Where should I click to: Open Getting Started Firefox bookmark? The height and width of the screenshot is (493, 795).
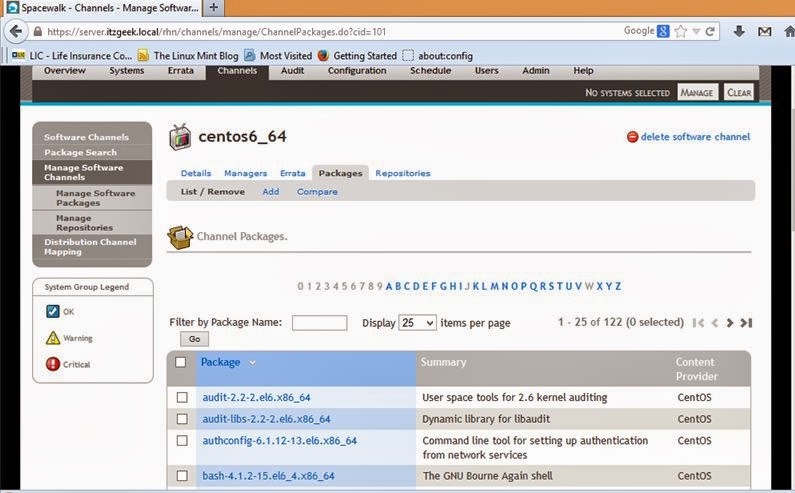point(357,56)
